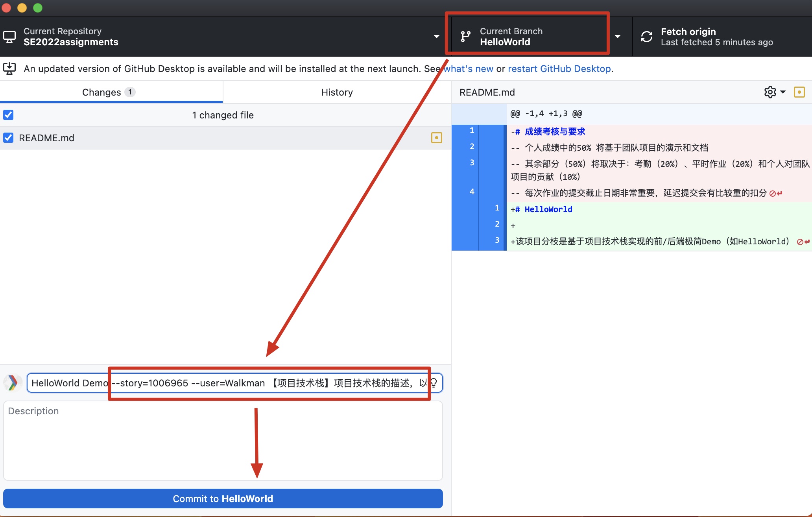This screenshot has width=812, height=517.
Task: Click the commit summary input field
Action: (234, 383)
